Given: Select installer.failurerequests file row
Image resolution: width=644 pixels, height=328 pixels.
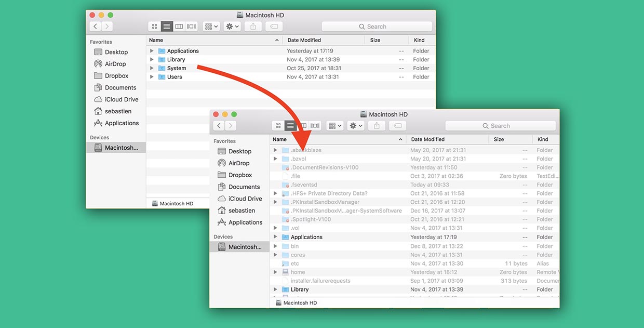Looking at the screenshot, I should (x=414, y=281).
